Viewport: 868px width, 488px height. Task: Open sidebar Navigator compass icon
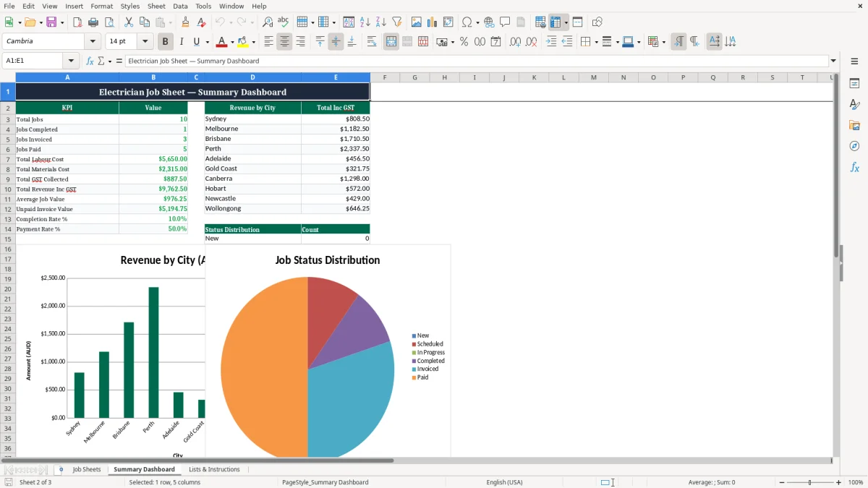(854, 147)
